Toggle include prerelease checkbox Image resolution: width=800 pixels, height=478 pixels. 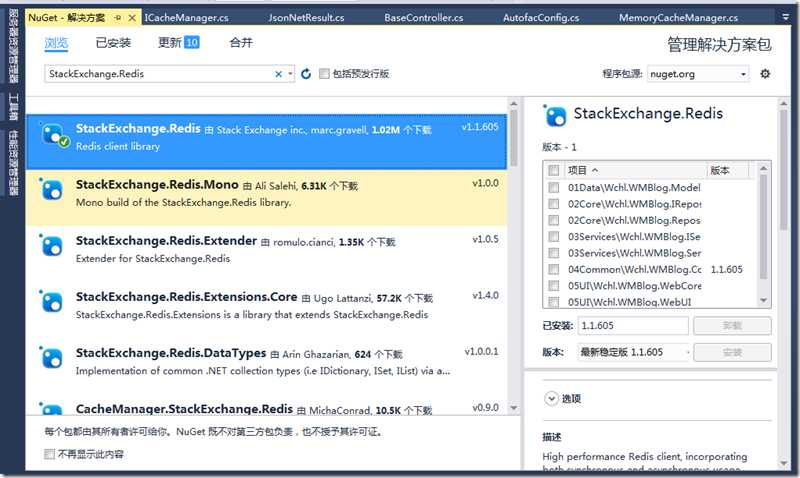point(324,74)
